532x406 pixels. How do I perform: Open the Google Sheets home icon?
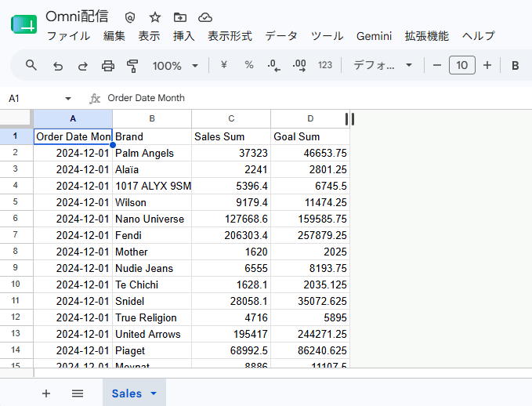[x=24, y=24]
